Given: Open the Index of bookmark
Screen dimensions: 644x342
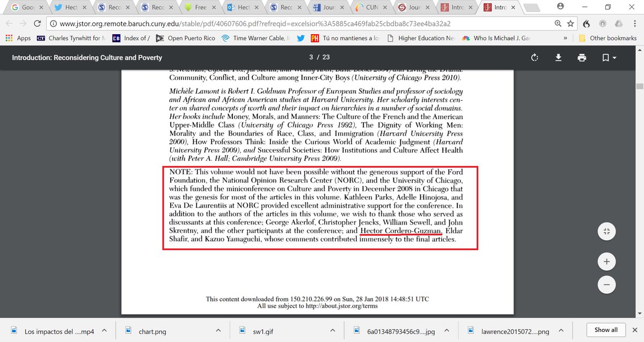Looking at the screenshot, I should (131, 38).
